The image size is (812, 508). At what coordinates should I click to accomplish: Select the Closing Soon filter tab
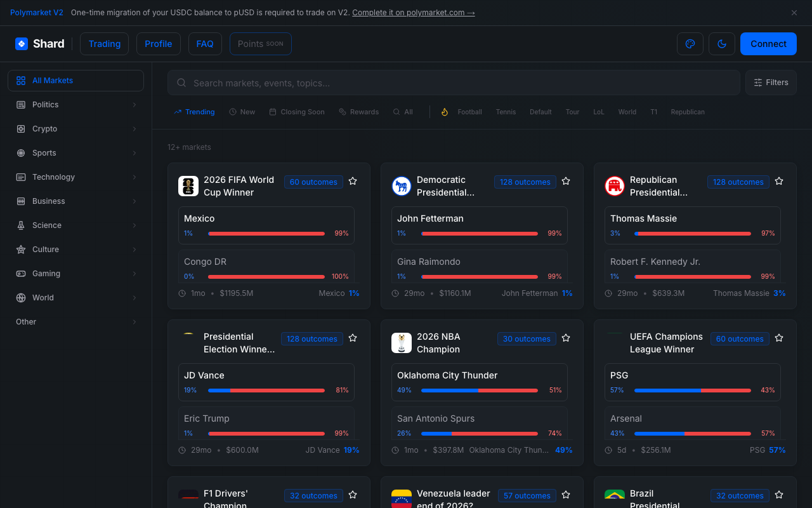coord(296,112)
